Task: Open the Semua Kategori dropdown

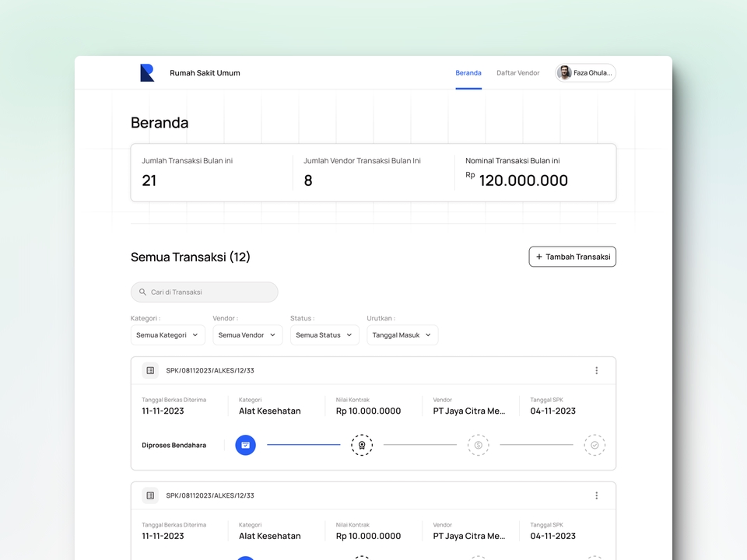Action: 168,335
